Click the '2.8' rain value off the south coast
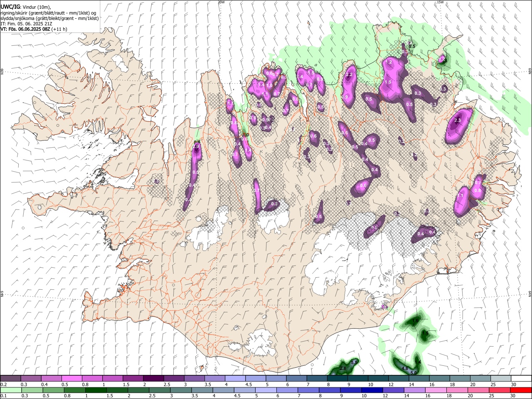Viewport: 532px width, 399px height. (x=343, y=368)
